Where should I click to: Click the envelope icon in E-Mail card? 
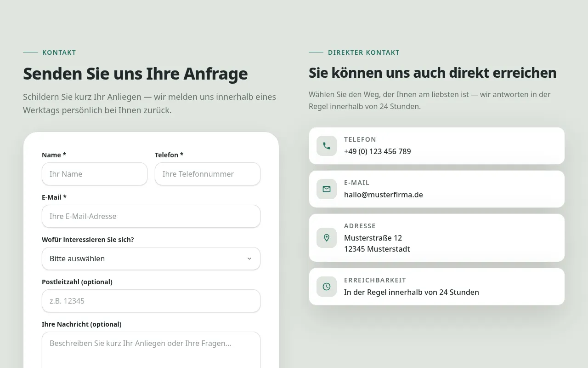(327, 189)
